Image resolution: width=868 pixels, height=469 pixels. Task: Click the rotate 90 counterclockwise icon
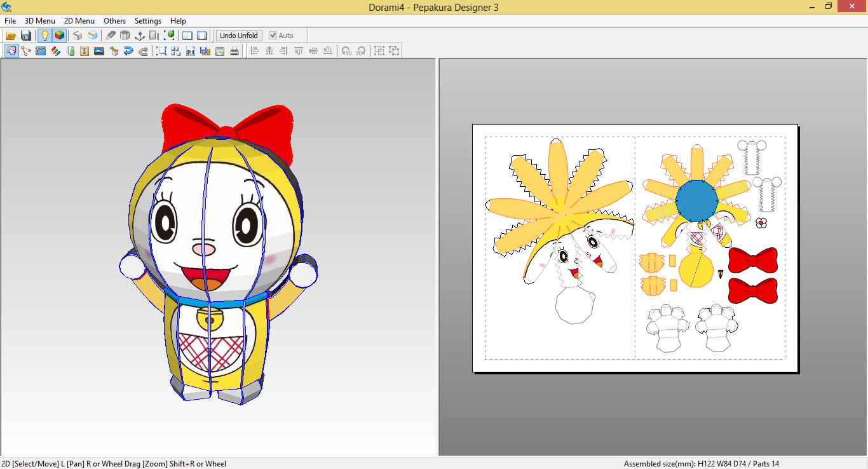pos(346,51)
